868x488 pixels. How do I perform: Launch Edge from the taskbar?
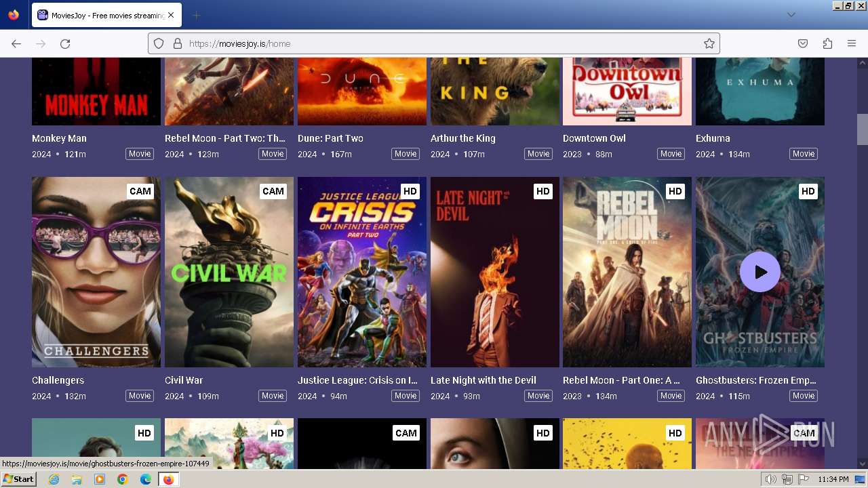146,479
